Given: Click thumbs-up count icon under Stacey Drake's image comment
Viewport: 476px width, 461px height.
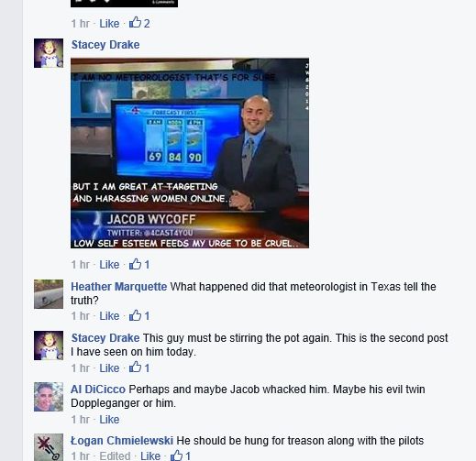Looking at the screenshot, I should (135, 264).
